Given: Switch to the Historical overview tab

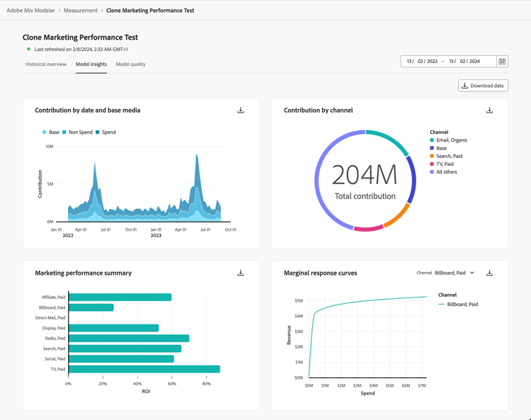Looking at the screenshot, I should coord(46,64).
